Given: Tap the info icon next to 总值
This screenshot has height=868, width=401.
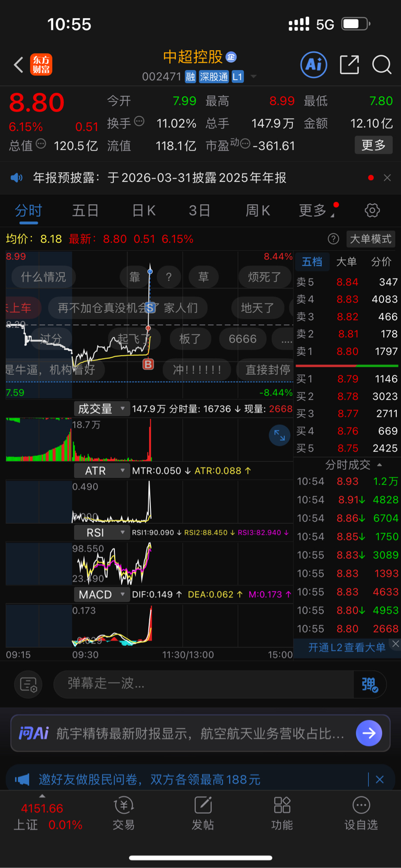Looking at the screenshot, I should click(41, 144).
